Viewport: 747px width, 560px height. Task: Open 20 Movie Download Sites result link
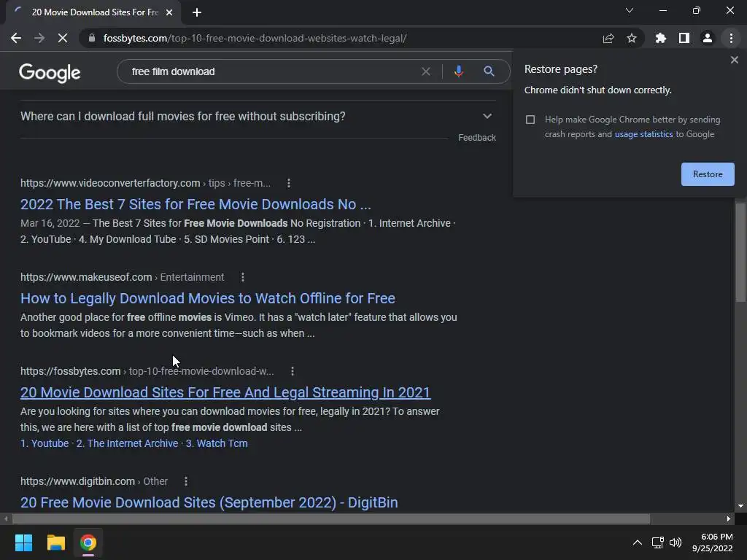coord(225,392)
